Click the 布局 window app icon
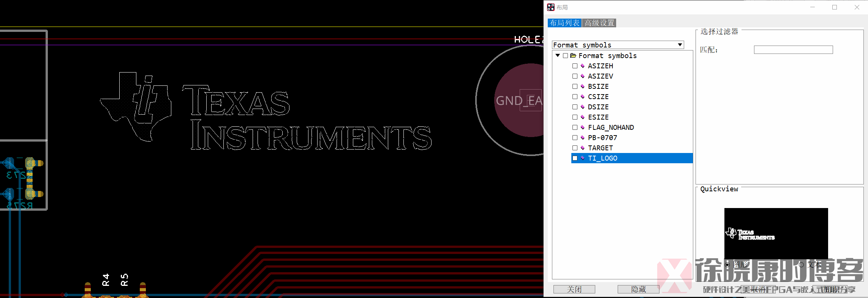The height and width of the screenshot is (298, 868). 551,7
